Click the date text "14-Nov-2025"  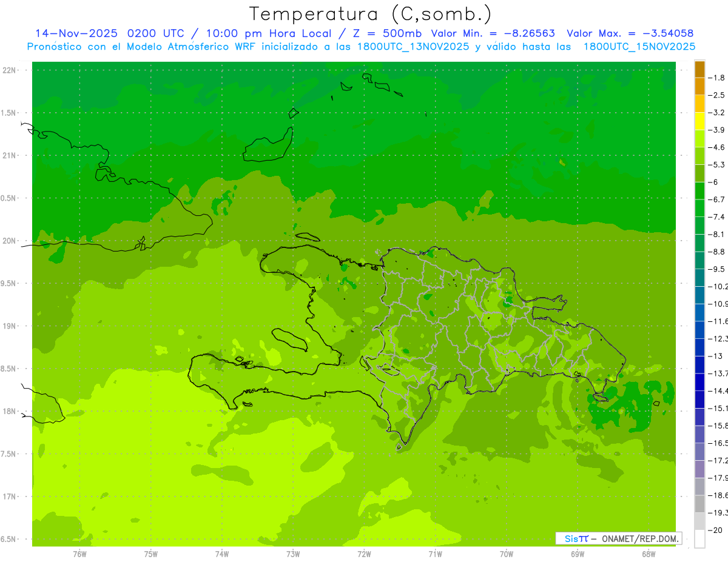(76, 33)
